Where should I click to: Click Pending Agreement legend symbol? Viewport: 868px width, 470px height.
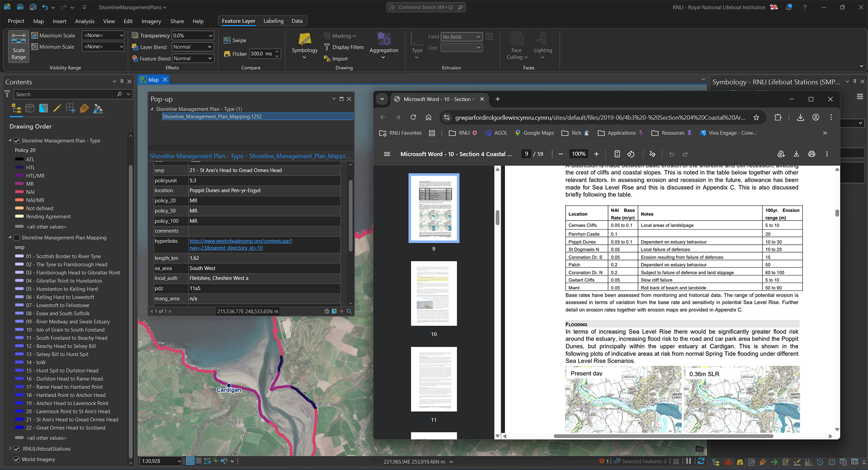coord(19,217)
